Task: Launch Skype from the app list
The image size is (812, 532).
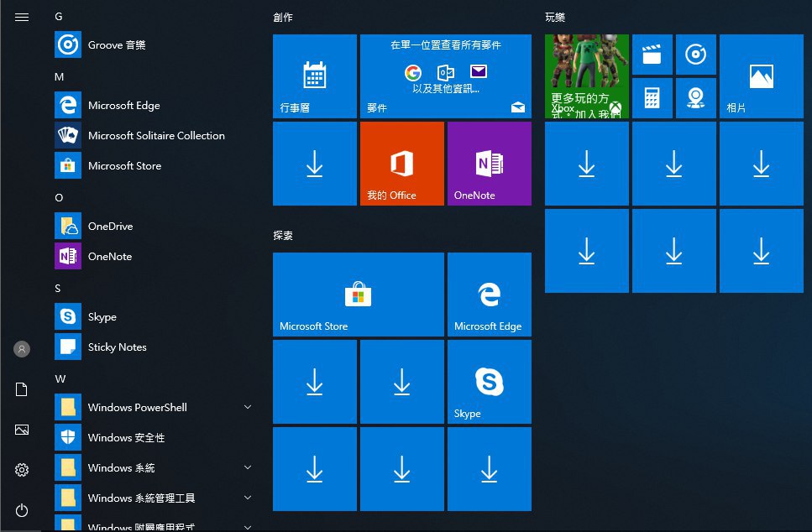Action: [x=155, y=316]
